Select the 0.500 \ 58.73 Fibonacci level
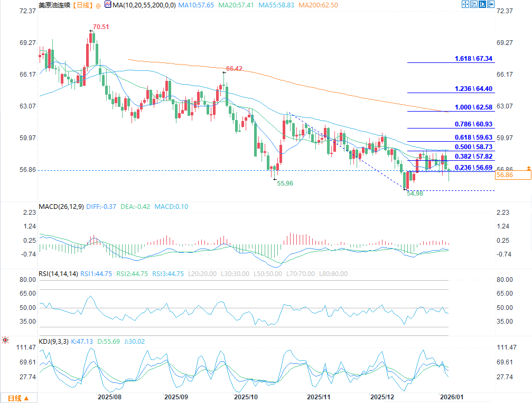 click(474, 147)
